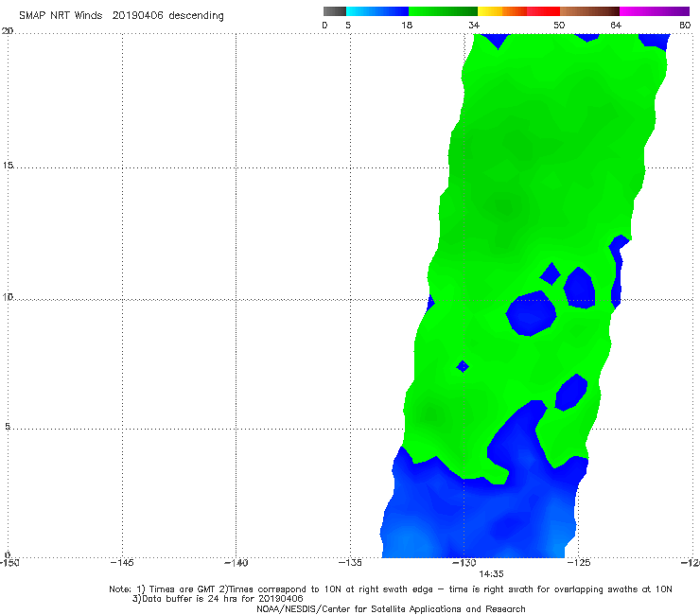Click the longitude axis label "-150"

coord(9,563)
